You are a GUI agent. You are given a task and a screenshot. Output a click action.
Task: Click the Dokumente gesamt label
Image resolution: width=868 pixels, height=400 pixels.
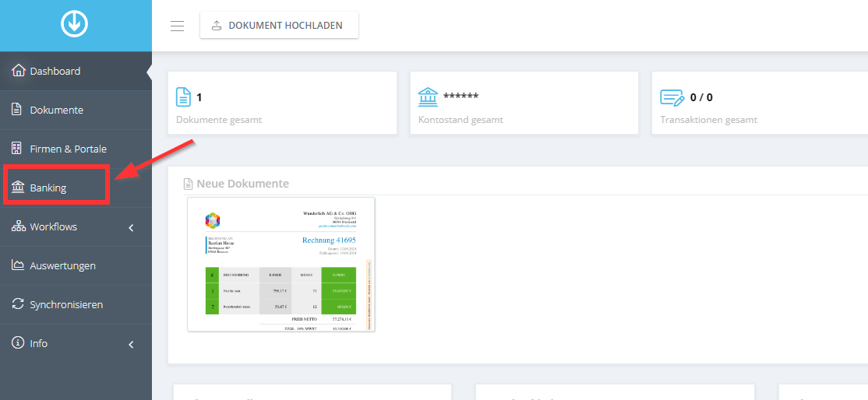coord(219,120)
